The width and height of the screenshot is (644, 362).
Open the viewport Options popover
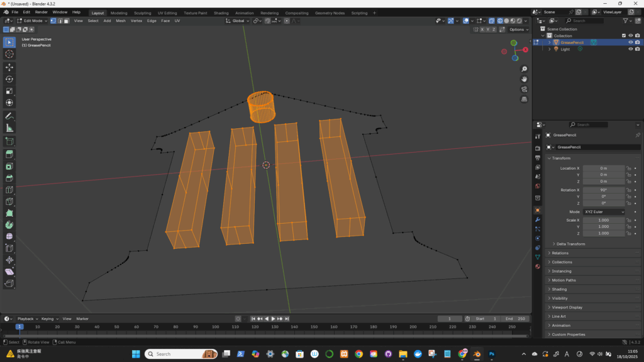(519, 30)
